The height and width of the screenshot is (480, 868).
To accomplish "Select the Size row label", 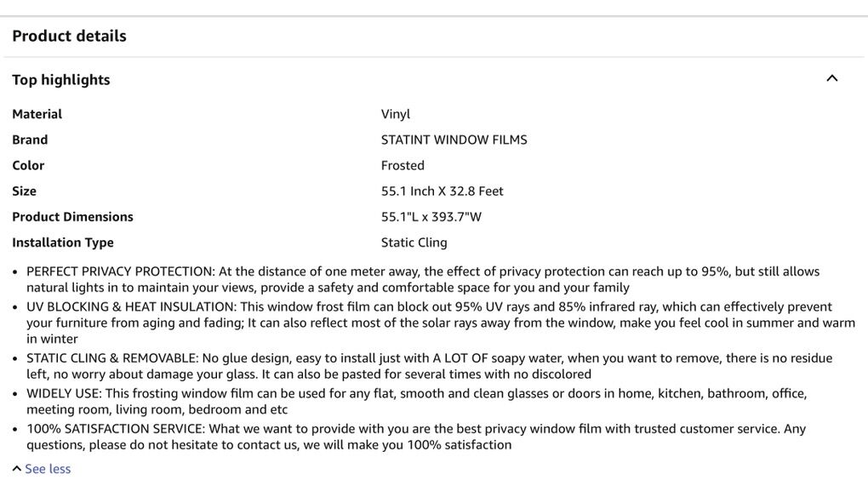I will pos(25,191).
